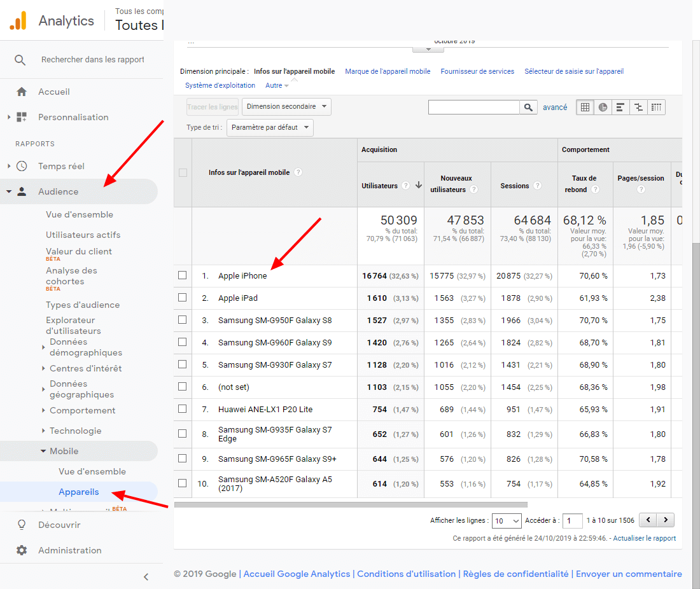Click the Audience person icon
The width and height of the screenshot is (700, 589).
[x=22, y=191]
